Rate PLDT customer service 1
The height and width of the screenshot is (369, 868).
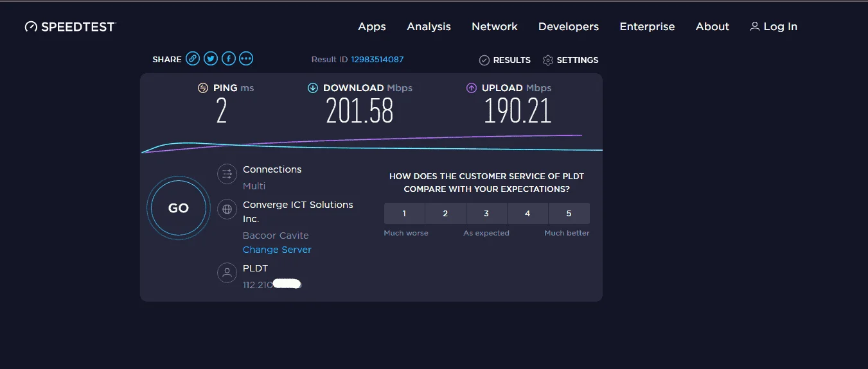tap(404, 213)
